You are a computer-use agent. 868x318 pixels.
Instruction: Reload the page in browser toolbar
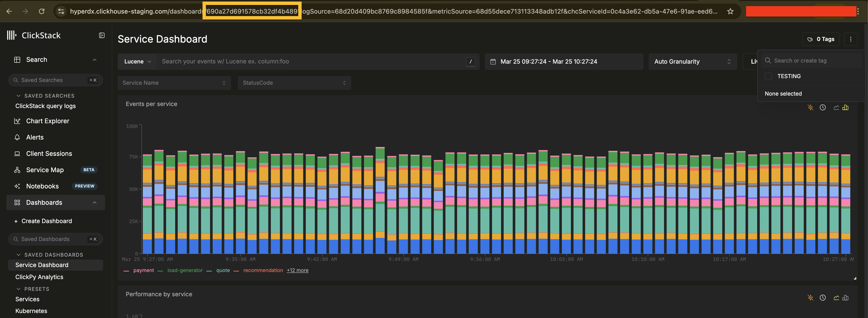coord(42,12)
